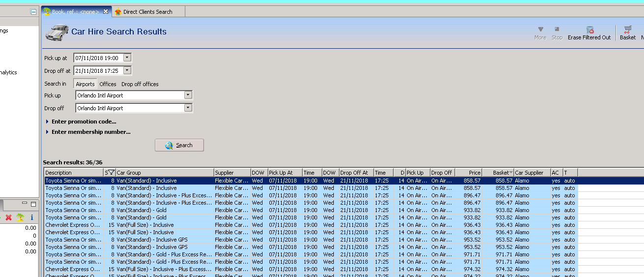The height and width of the screenshot is (277, 644).
Task: Sort by the Car Group column header
Action: click(165, 173)
